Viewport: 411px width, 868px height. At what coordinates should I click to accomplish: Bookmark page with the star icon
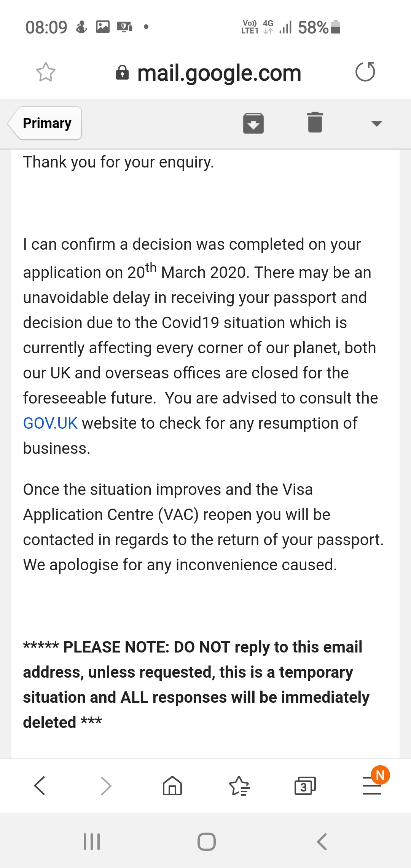point(46,72)
